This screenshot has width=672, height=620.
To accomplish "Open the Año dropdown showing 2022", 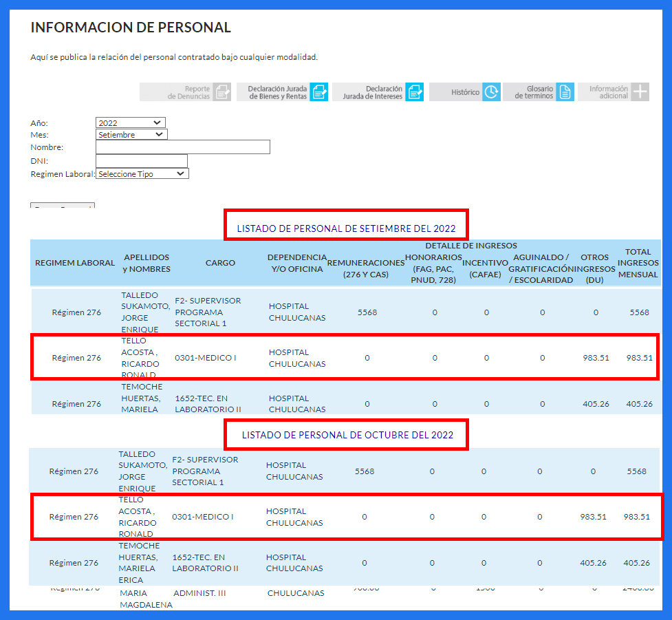I will click(131, 123).
